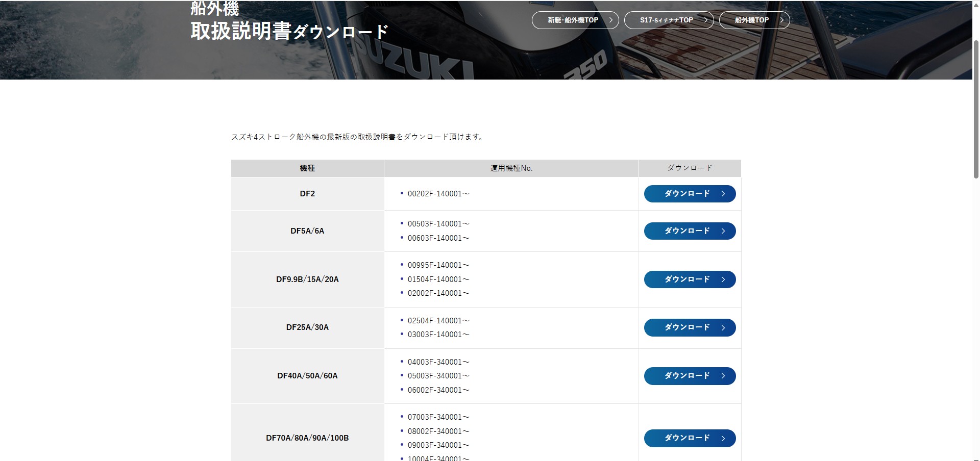Click the intro sentence about スズキ4ストローク船外機
This screenshot has width=980, height=461.
click(357, 137)
